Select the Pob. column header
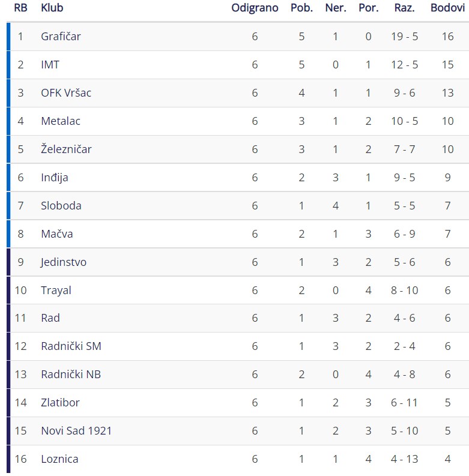Viewport: 469px width, 476px height. tap(301, 8)
